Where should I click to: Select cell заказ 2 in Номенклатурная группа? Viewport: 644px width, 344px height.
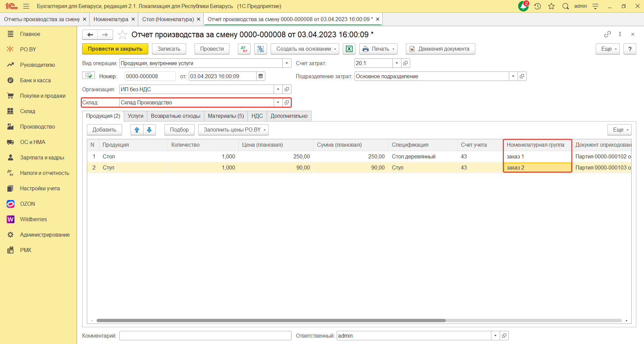[538, 167]
